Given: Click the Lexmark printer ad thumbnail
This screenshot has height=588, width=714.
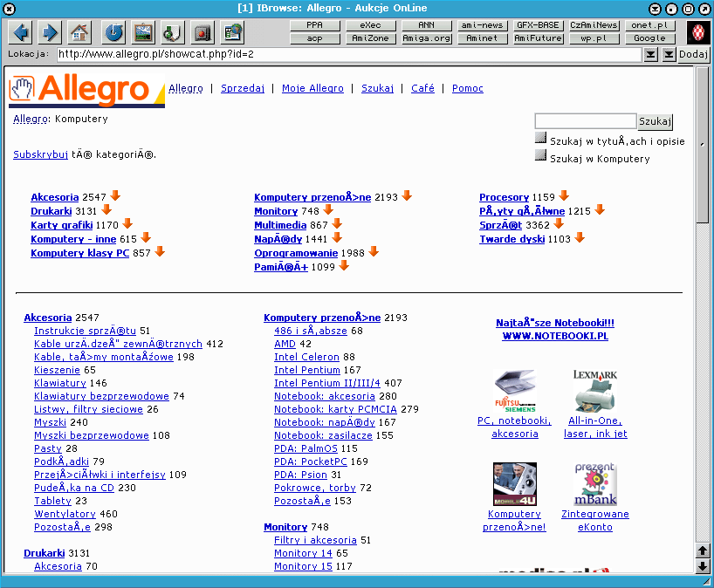Looking at the screenshot, I should (595, 391).
